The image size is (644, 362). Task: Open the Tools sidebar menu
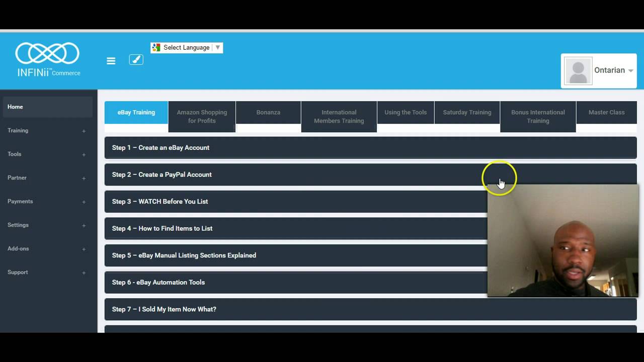pos(15,154)
